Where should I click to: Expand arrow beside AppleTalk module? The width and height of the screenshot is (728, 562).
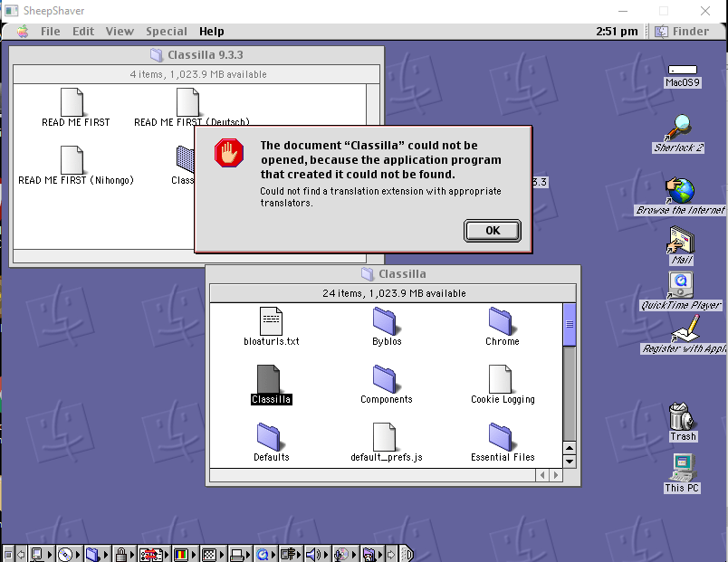(49, 554)
